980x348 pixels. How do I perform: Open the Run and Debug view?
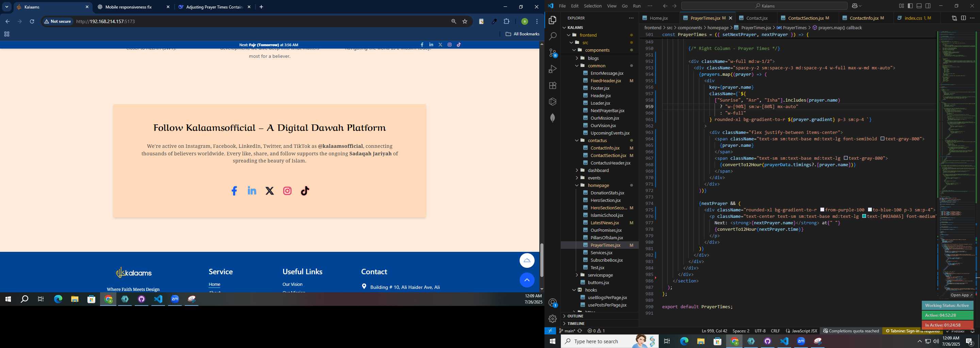pos(553,69)
